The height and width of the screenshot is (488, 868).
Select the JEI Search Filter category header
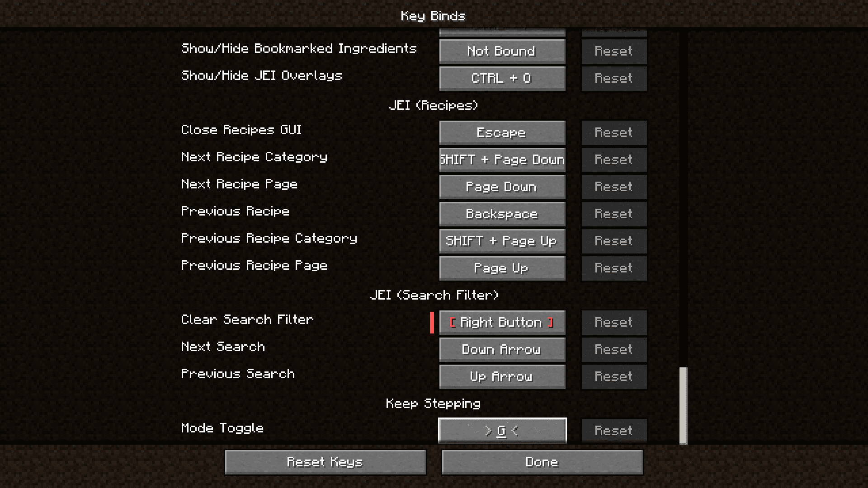click(x=434, y=294)
